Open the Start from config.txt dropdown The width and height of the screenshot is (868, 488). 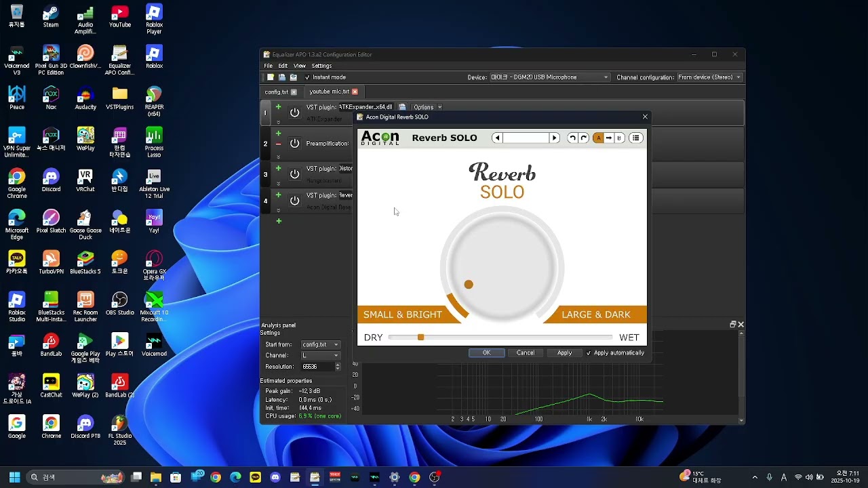(320, 344)
